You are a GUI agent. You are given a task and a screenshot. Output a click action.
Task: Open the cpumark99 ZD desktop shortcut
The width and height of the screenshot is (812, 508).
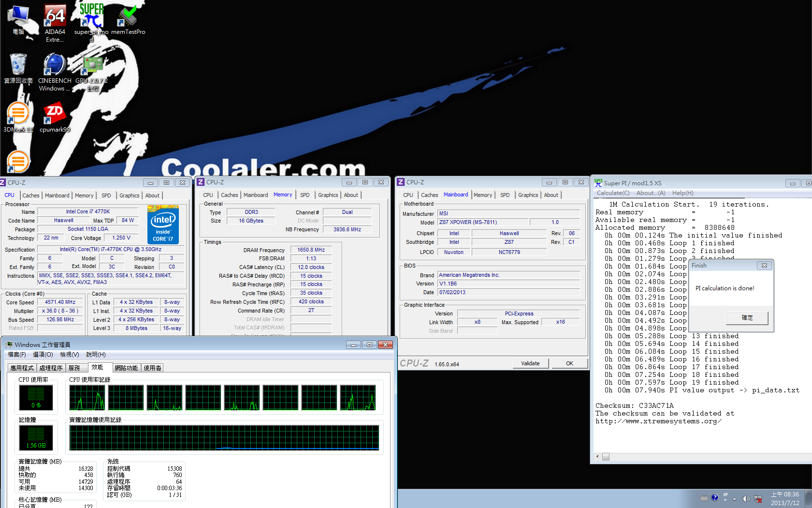coord(55,118)
